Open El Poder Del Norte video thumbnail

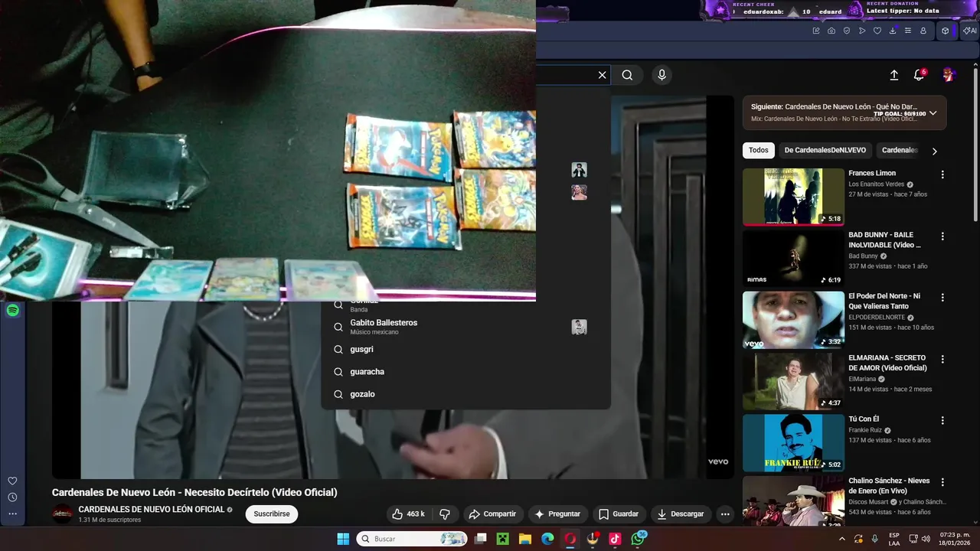[x=793, y=320]
